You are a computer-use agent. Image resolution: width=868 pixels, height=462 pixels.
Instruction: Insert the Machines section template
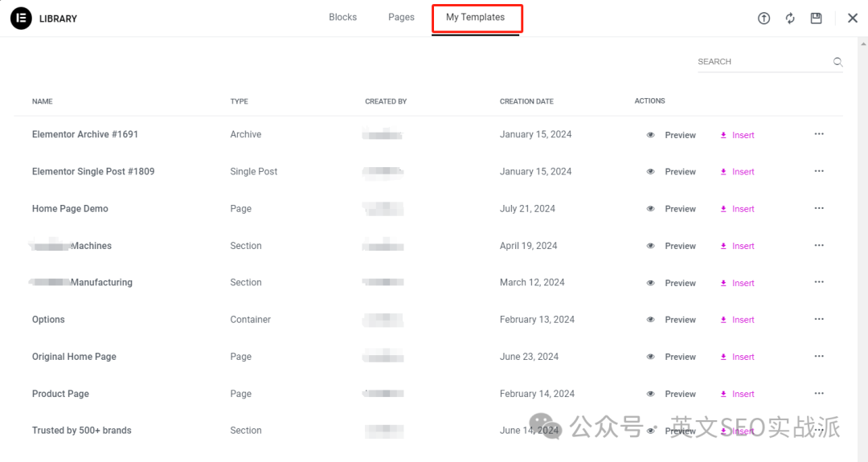[737, 246]
